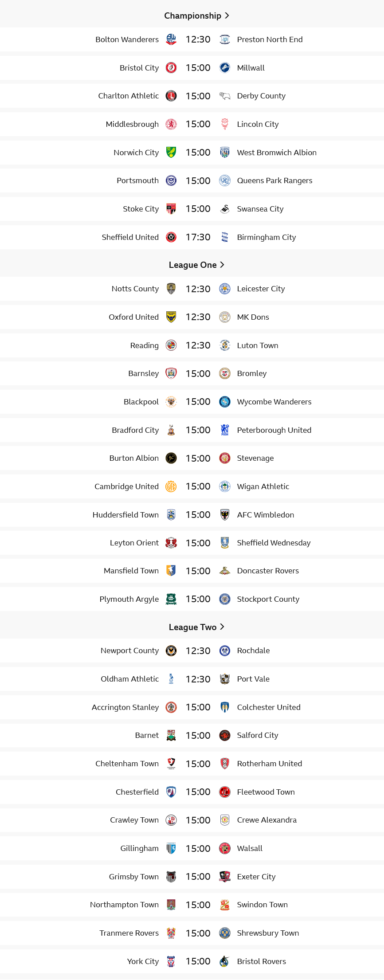
Task: Click the Bristol Rovers pirate crest
Action: coord(225,961)
